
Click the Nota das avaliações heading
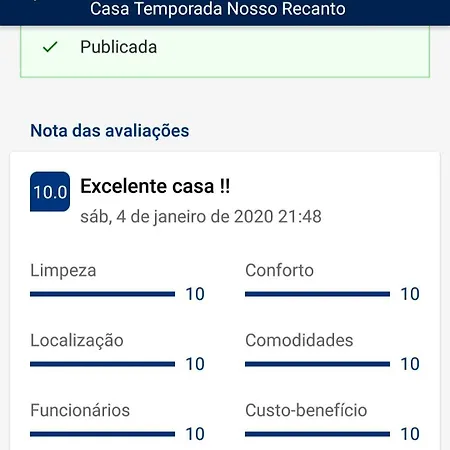coord(110,131)
